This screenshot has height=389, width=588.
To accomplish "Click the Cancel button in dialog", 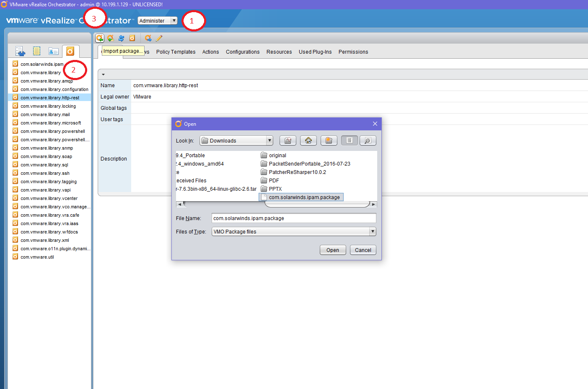I will (x=363, y=250).
